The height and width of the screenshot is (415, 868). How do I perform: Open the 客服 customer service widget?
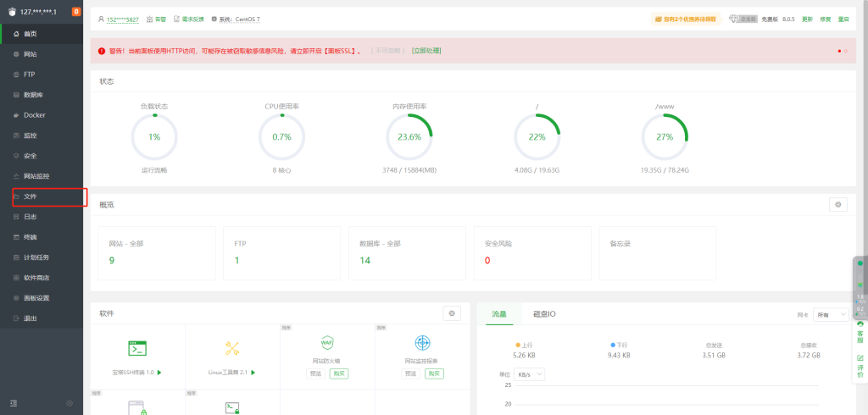click(x=860, y=332)
